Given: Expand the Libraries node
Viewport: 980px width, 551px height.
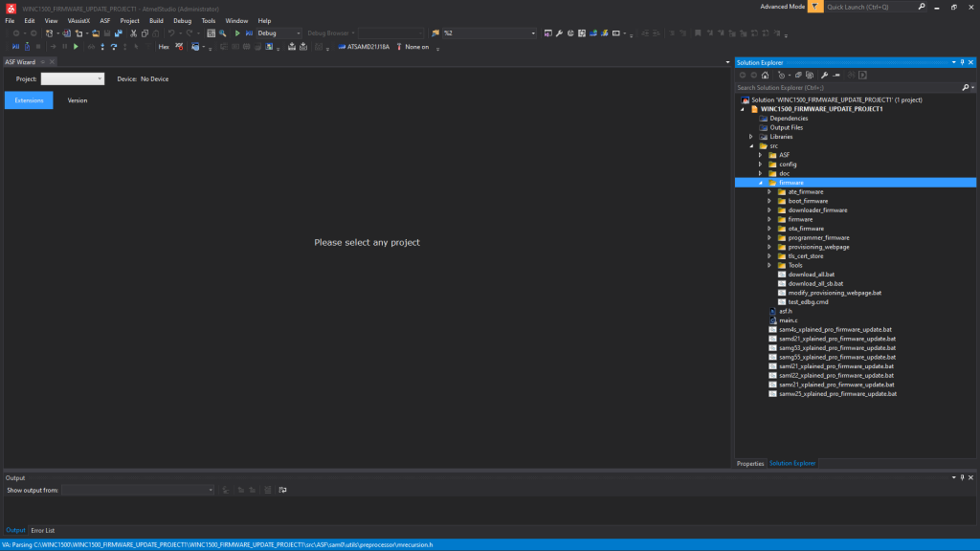Looking at the screenshot, I should point(751,137).
